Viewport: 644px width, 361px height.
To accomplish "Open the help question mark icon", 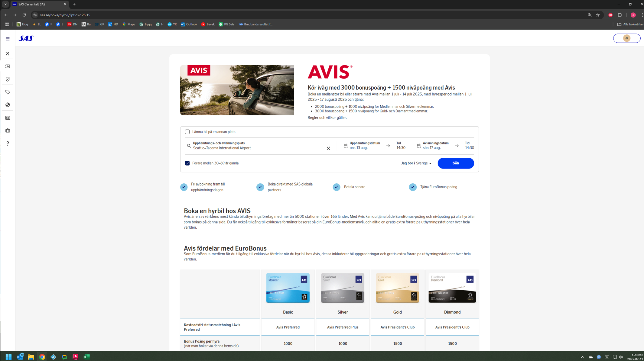I will (8, 143).
